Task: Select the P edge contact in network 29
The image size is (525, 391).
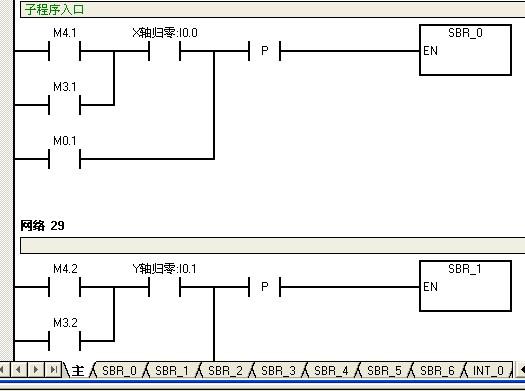Action: click(x=265, y=287)
